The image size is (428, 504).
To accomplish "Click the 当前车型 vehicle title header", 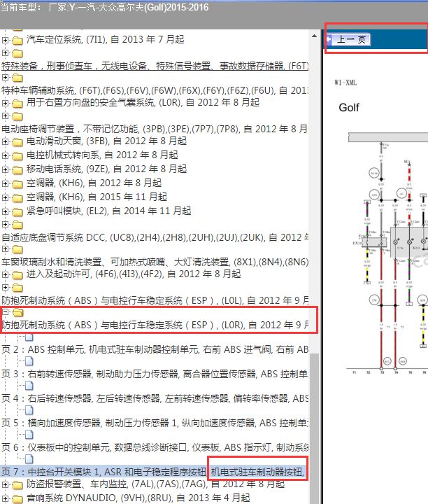I will (x=105, y=7).
